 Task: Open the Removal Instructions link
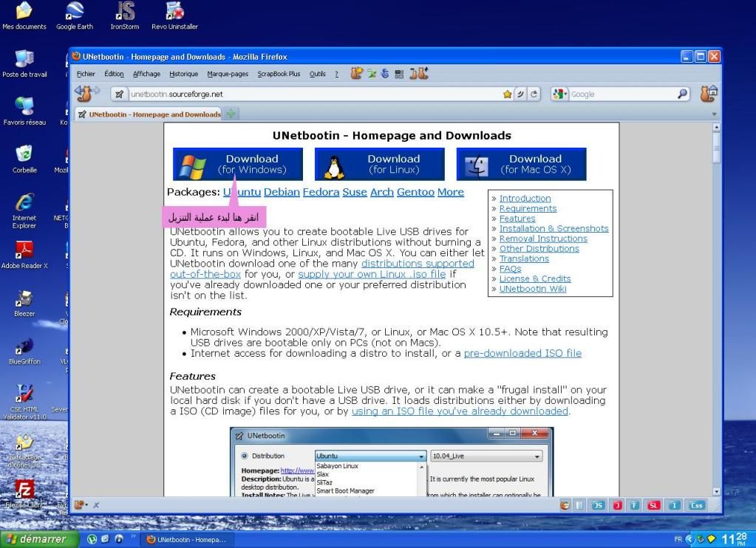pos(543,239)
